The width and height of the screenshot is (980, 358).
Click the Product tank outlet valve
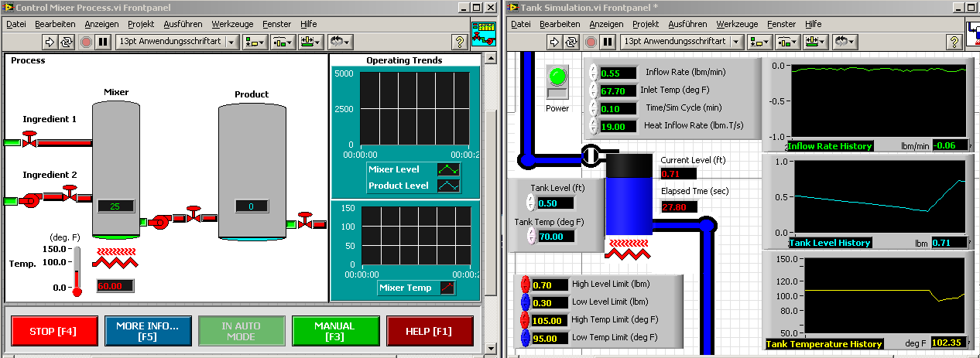pyautogui.click(x=306, y=219)
